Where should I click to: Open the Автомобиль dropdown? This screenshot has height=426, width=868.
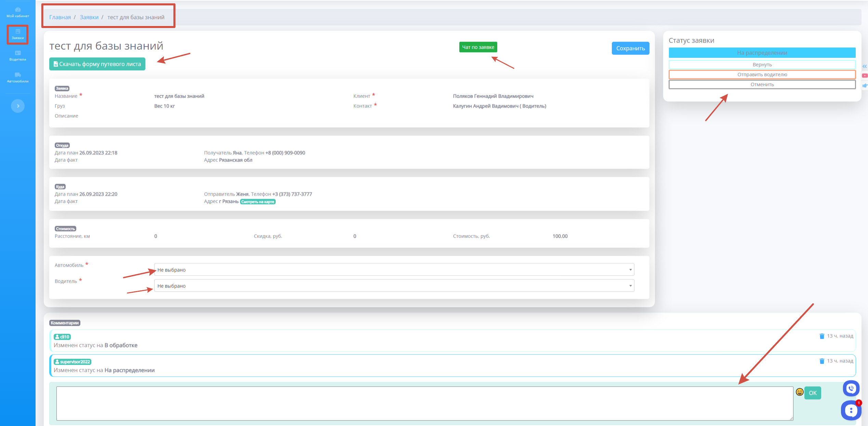coord(394,270)
